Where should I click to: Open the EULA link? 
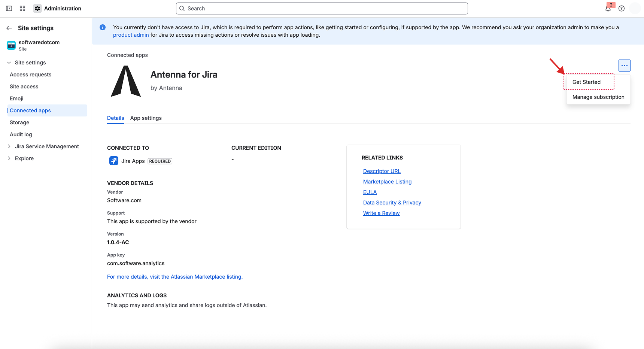click(370, 192)
